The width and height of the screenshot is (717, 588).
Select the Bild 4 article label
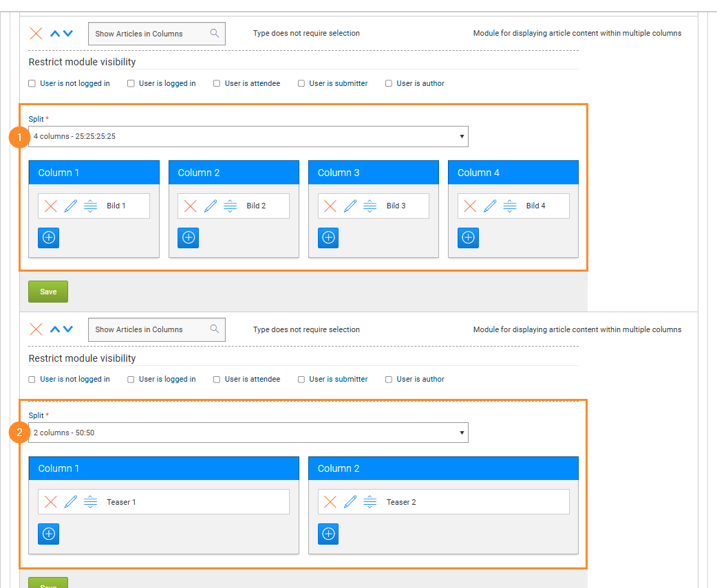click(x=536, y=206)
